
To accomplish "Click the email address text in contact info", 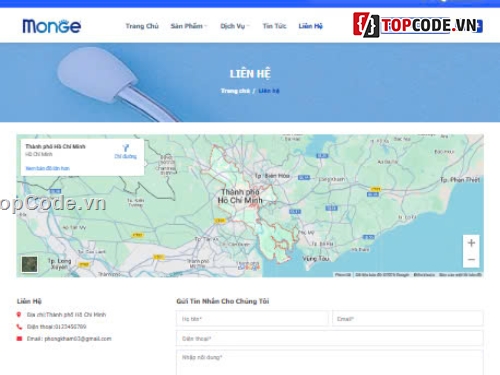I will [78, 339].
